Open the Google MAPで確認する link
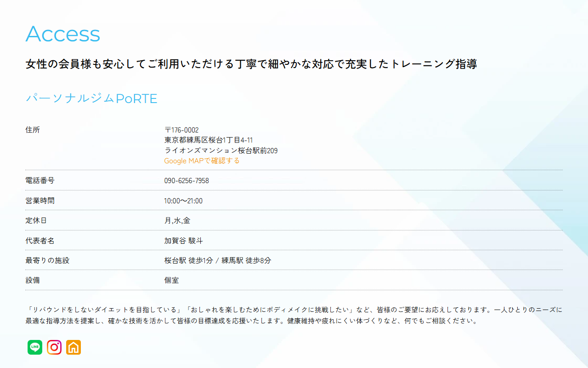Image resolution: width=588 pixels, height=368 pixels. 202,161
